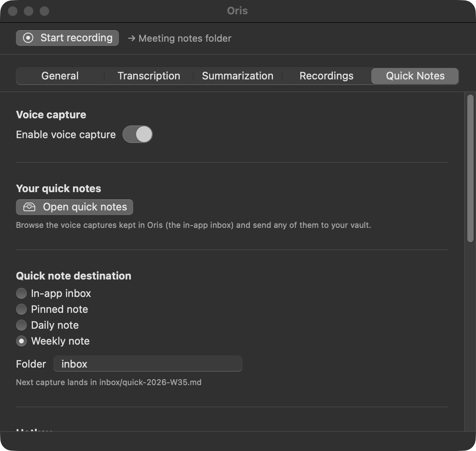Click the Quick note destination heading

tap(73, 276)
